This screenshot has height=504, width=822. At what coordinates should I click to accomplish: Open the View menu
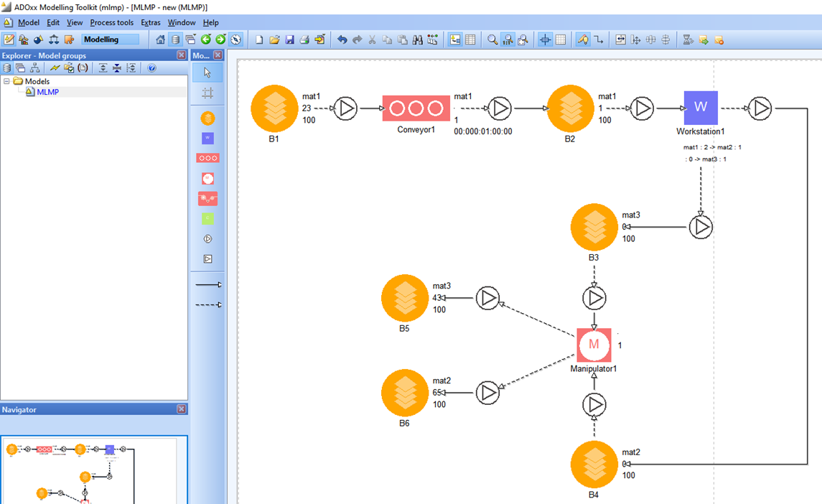pos(75,22)
